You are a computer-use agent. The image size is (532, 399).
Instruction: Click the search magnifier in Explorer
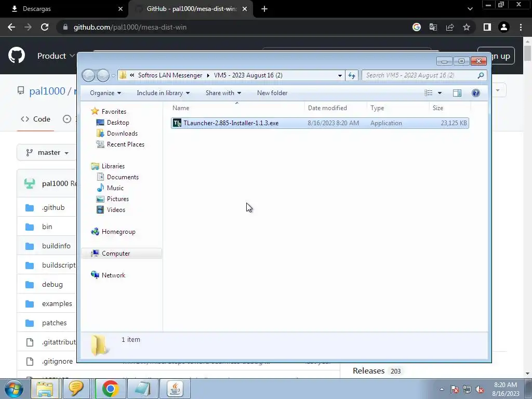click(481, 75)
